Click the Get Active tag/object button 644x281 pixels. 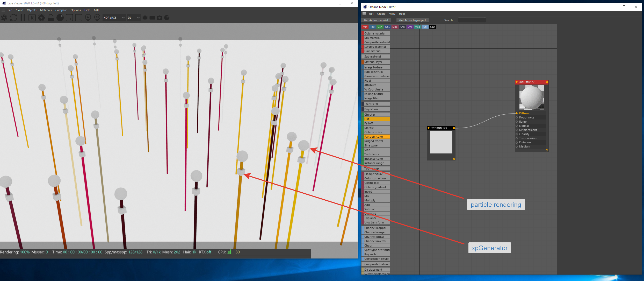(413, 20)
